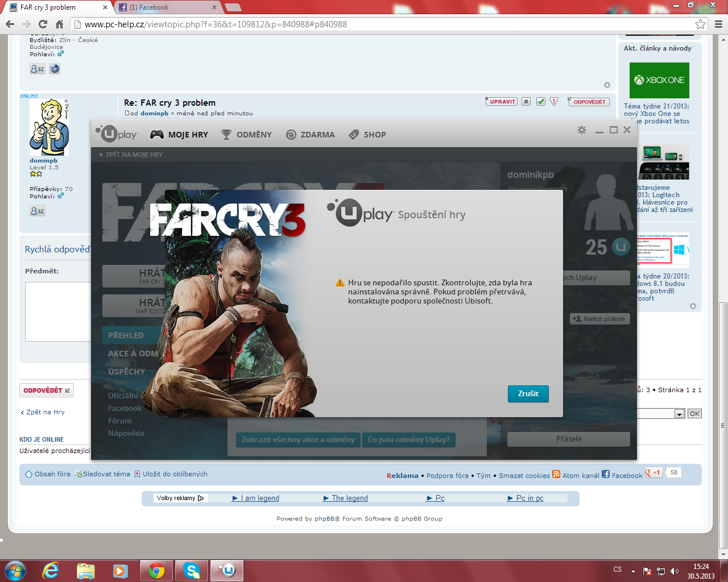Image resolution: width=728 pixels, height=582 pixels.
Task: Click Sledovat téma to watch the topic
Action: pos(102,474)
